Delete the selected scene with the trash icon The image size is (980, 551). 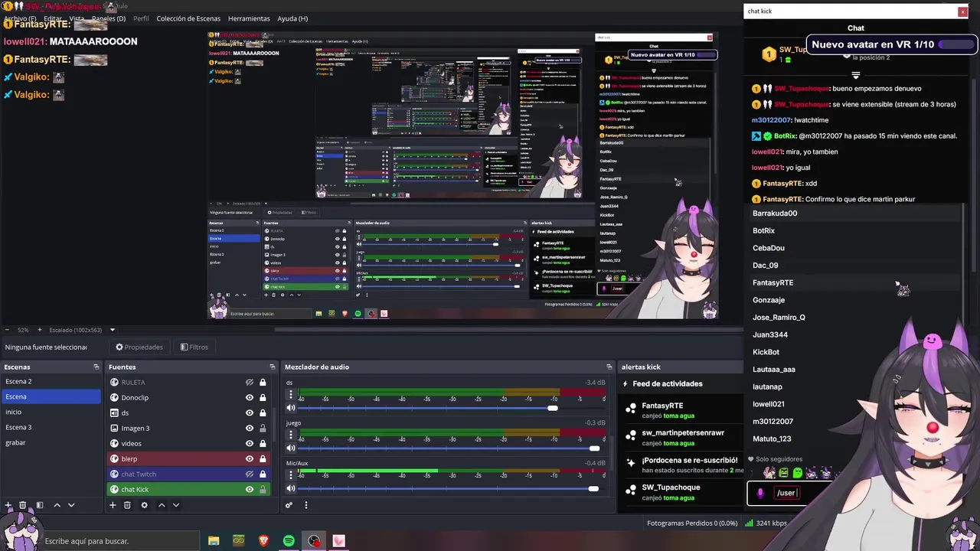(23, 505)
